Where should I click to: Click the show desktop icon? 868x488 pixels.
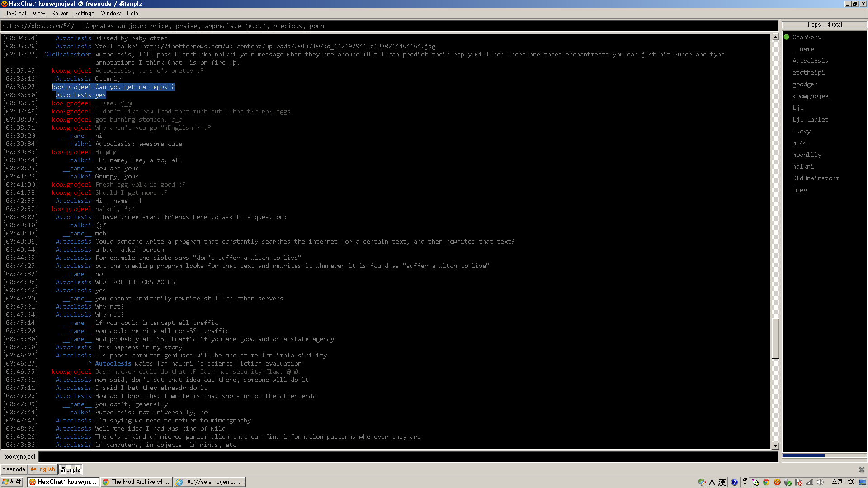pyautogui.click(x=862, y=482)
